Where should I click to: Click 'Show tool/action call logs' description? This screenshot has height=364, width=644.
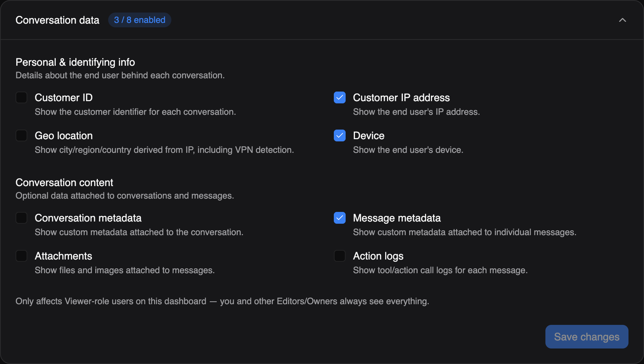pos(440,270)
